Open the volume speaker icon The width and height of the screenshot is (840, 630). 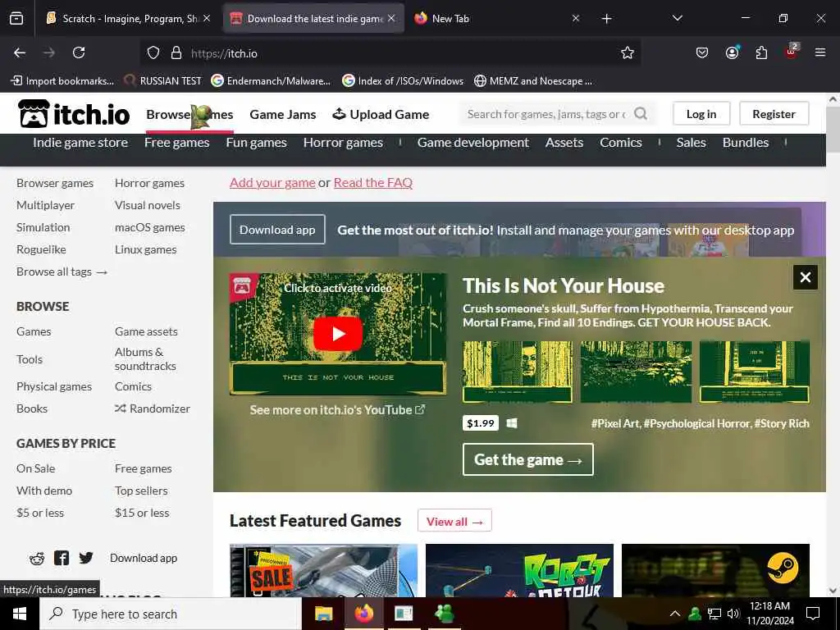tap(733, 614)
